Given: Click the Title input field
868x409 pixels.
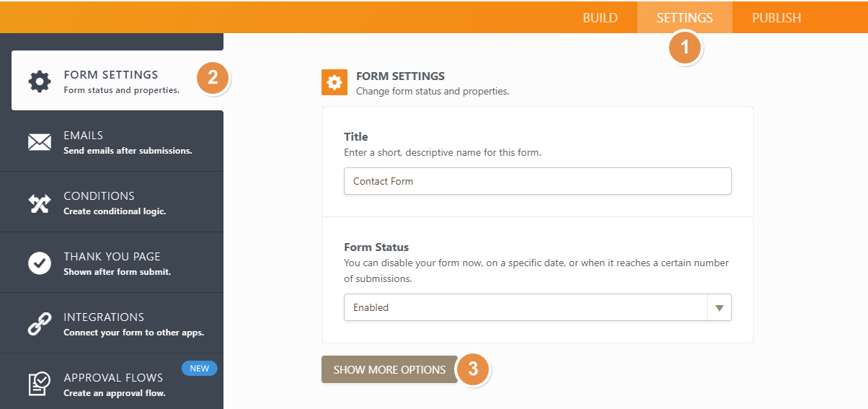Looking at the screenshot, I should click(x=537, y=181).
